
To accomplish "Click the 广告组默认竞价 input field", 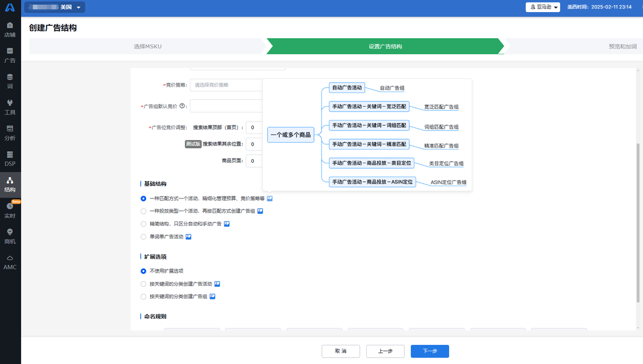I will coord(226,106).
